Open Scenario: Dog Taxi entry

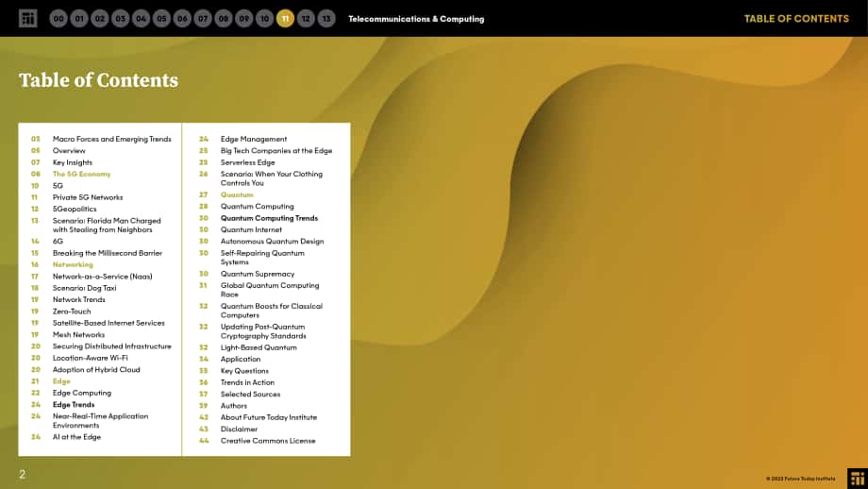[85, 288]
